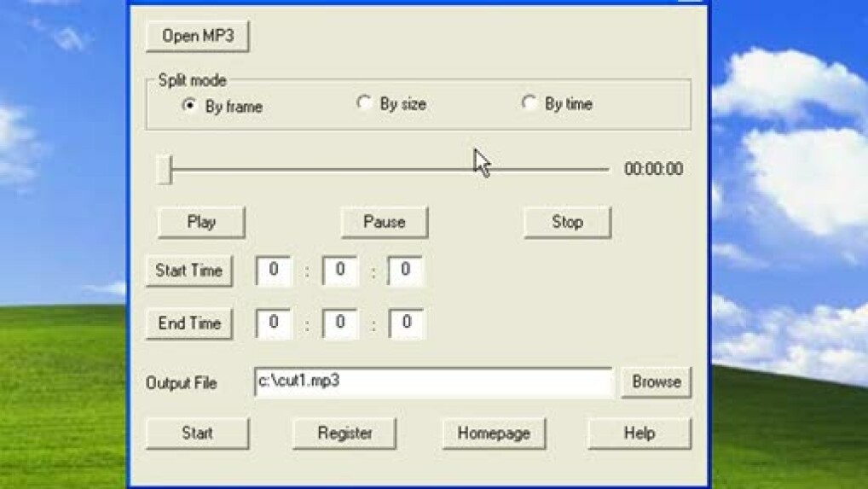
Task: Pause the MP3 playback
Action: (x=384, y=222)
